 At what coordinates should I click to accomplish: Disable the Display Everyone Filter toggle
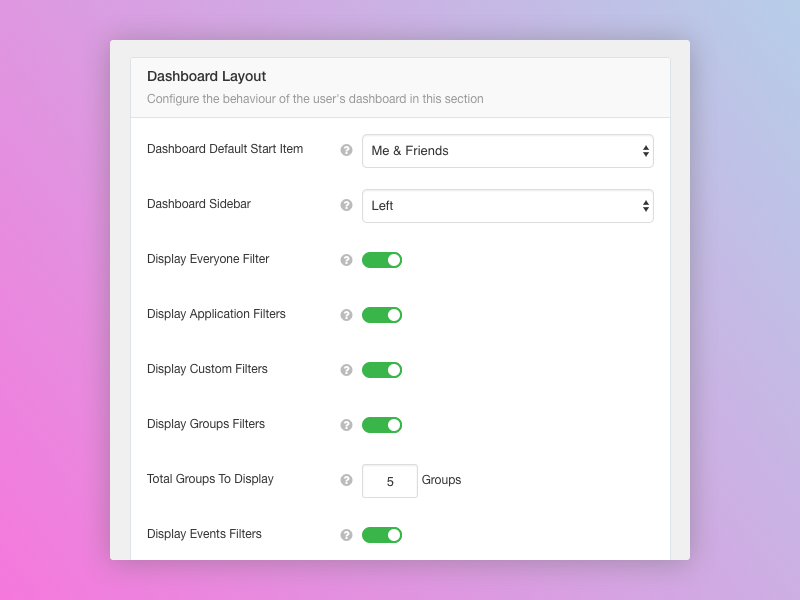coord(382,260)
